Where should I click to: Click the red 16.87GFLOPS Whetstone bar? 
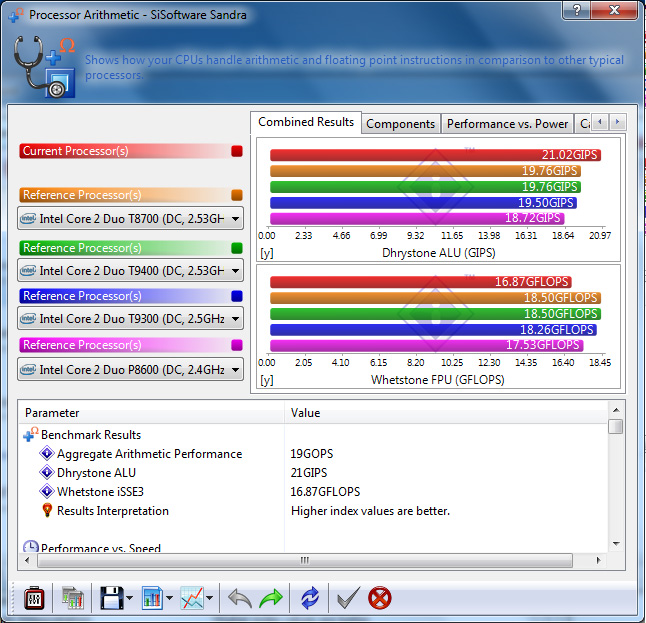click(x=421, y=282)
